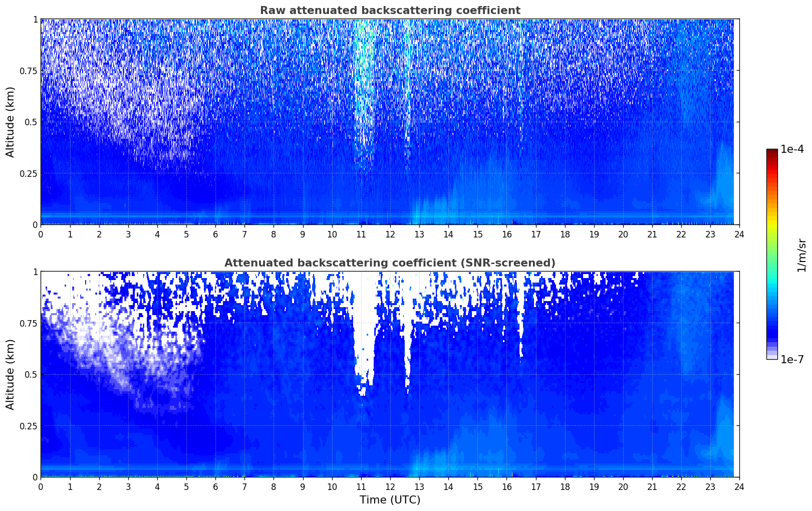Click time tick '24' under the SNR-screened plot

click(739, 486)
